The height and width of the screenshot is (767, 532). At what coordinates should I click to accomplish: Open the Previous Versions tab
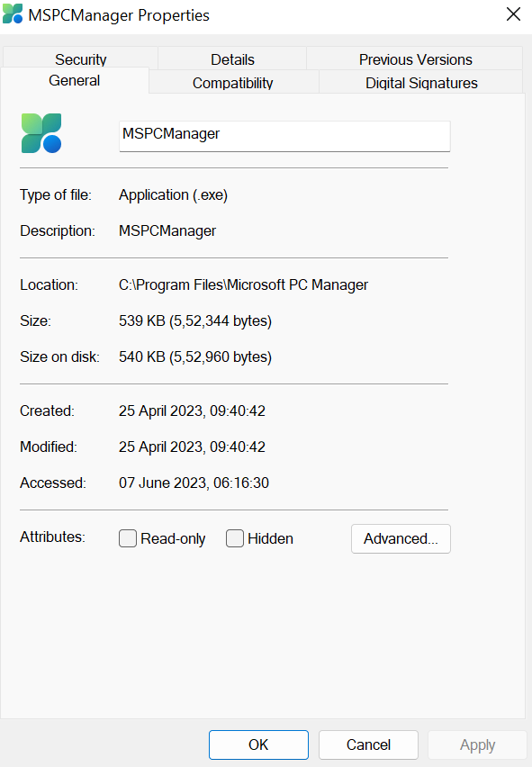tap(415, 59)
